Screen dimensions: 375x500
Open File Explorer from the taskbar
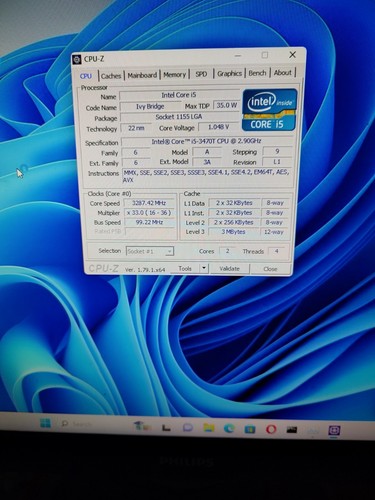(x=209, y=428)
